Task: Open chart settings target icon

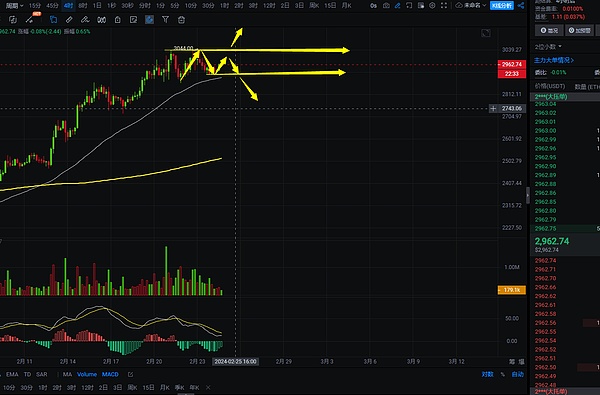Action: point(432,5)
